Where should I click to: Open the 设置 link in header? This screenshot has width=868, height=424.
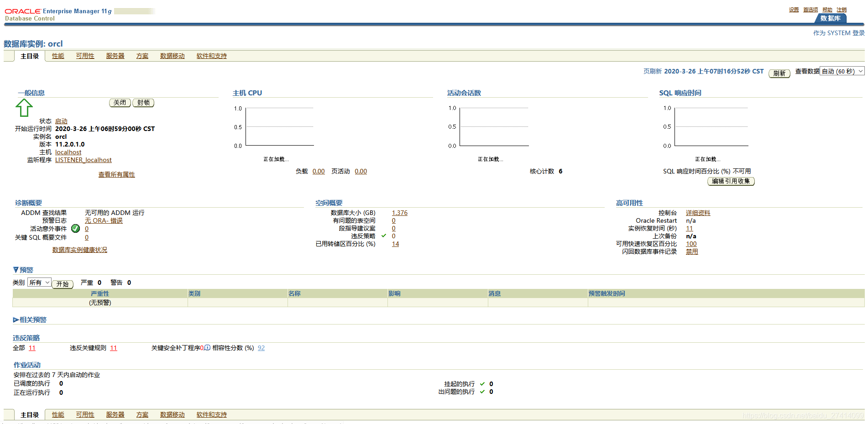click(x=794, y=10)
